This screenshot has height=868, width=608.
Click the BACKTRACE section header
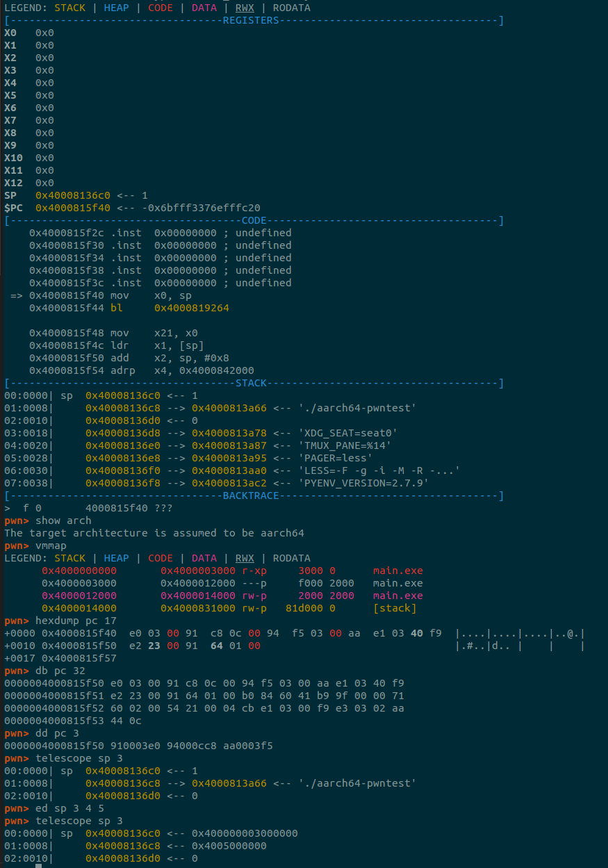(250, 496)
